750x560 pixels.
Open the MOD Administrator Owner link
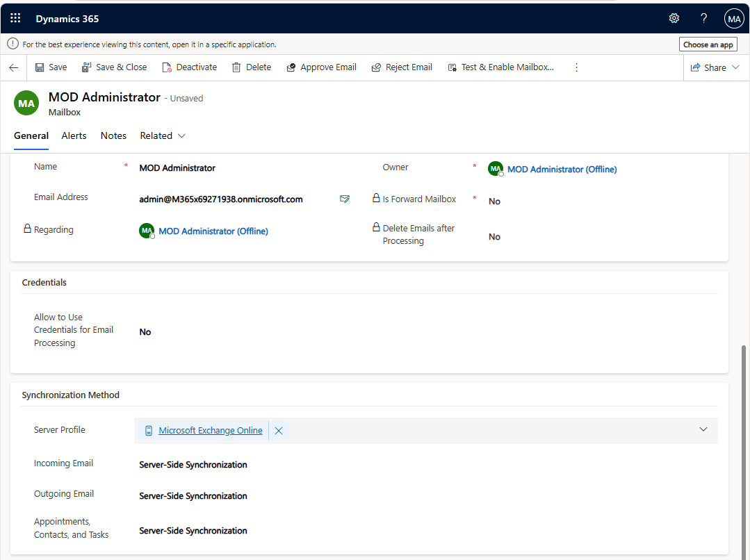[562, 169]
